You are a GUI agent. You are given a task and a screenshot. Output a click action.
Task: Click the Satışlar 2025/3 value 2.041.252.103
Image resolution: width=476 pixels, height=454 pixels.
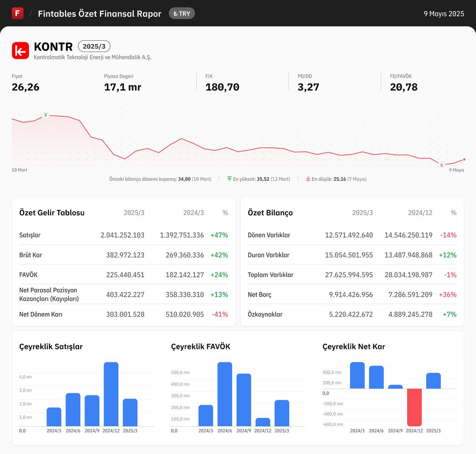pos(122,235)
